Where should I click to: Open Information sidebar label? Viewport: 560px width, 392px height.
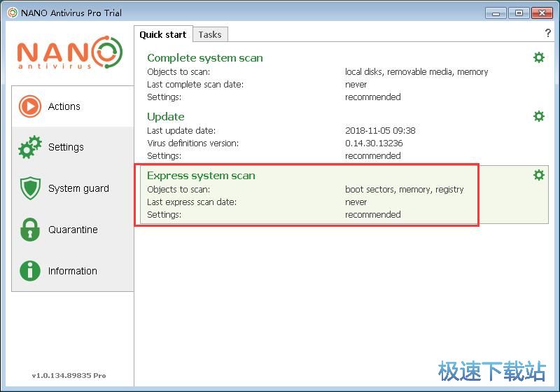coord(73,271)
